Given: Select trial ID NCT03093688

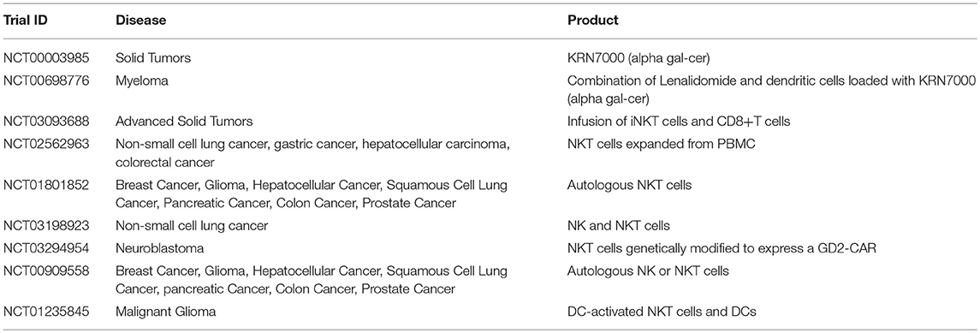Looking at the screenshot, I should pos(42,122).
